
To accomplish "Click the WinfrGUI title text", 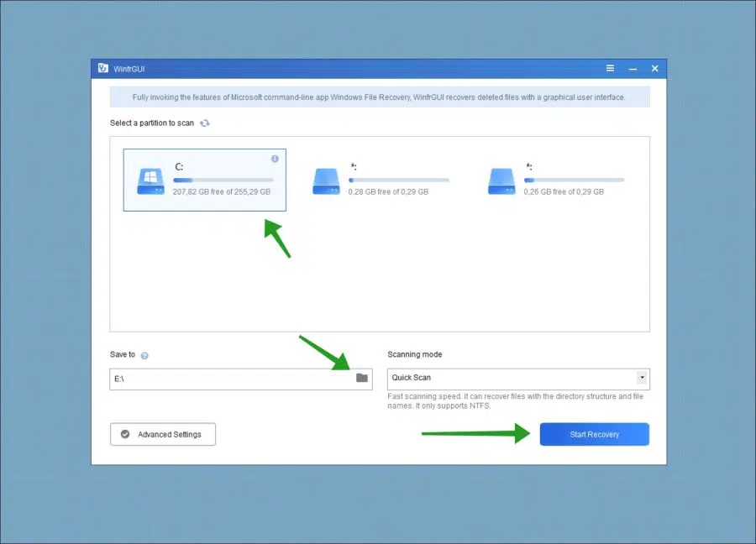I will click(x=129, y=69).
